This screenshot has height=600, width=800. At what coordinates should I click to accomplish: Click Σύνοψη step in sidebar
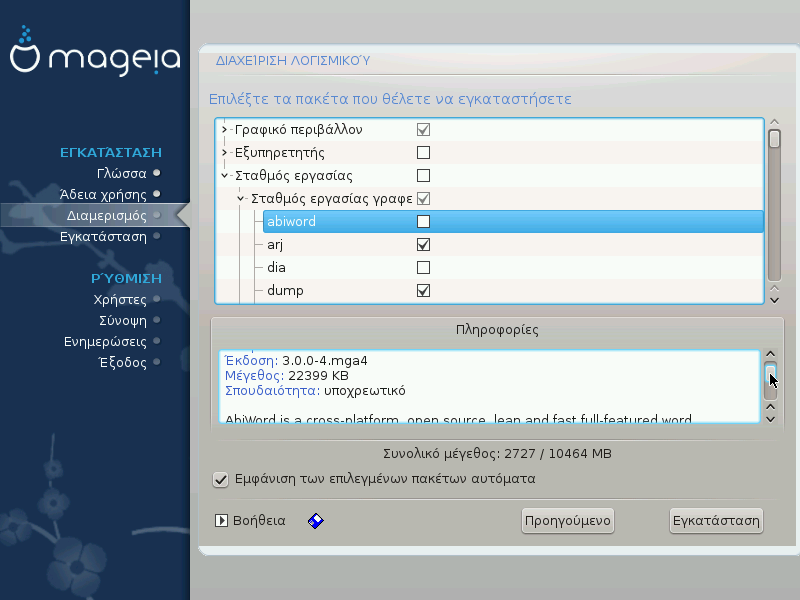[123, 320]
